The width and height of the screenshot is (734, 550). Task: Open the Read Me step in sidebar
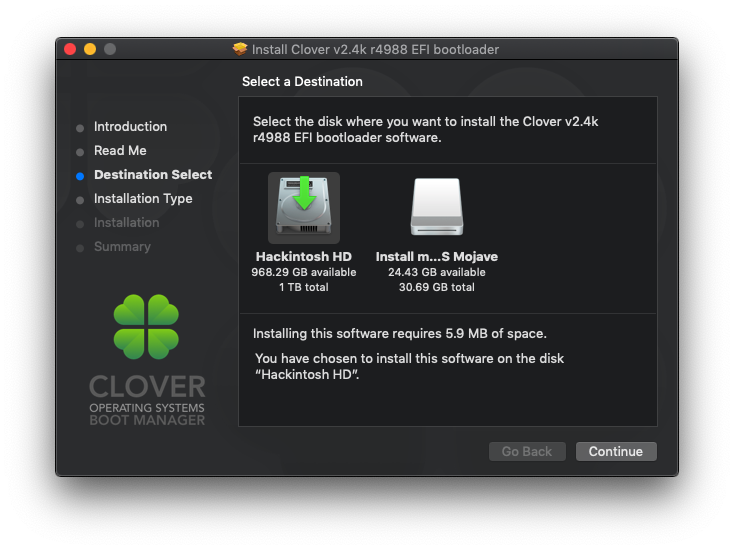point(120,150)
